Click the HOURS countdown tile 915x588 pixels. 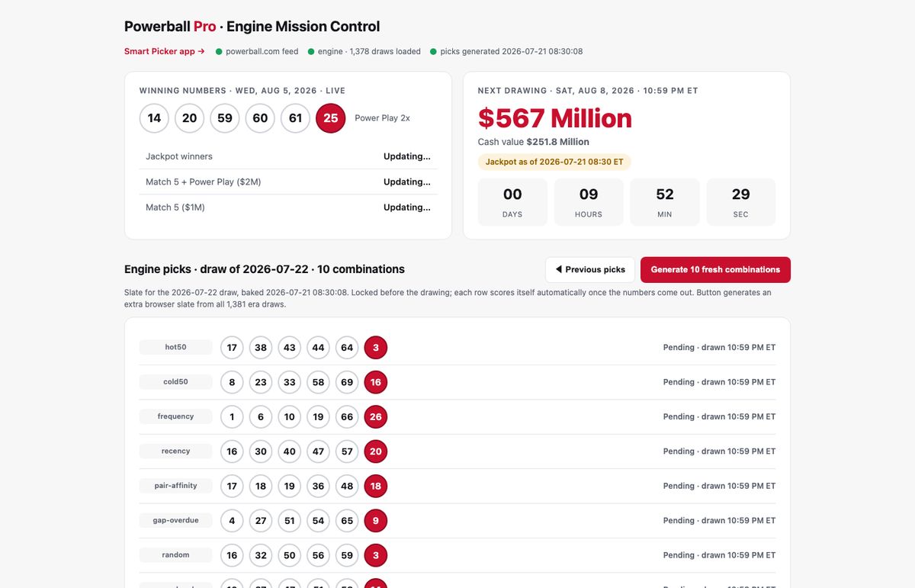(589, 202)
